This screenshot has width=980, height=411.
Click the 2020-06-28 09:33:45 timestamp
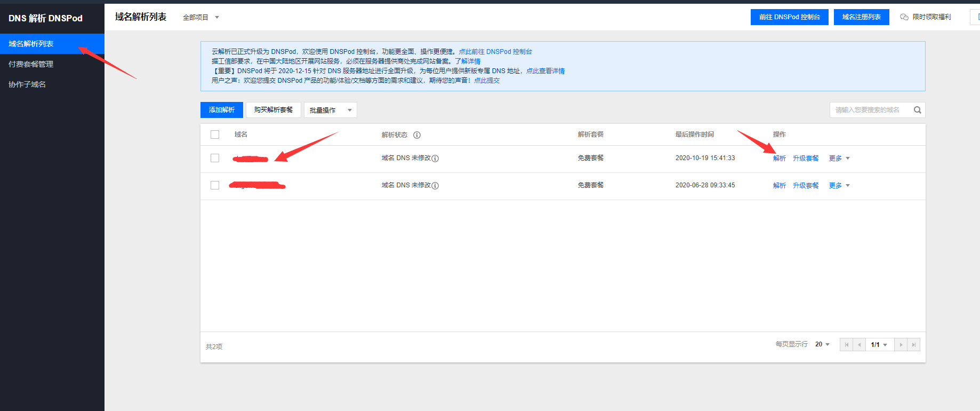pyautogui.click(x=705, y=185)
